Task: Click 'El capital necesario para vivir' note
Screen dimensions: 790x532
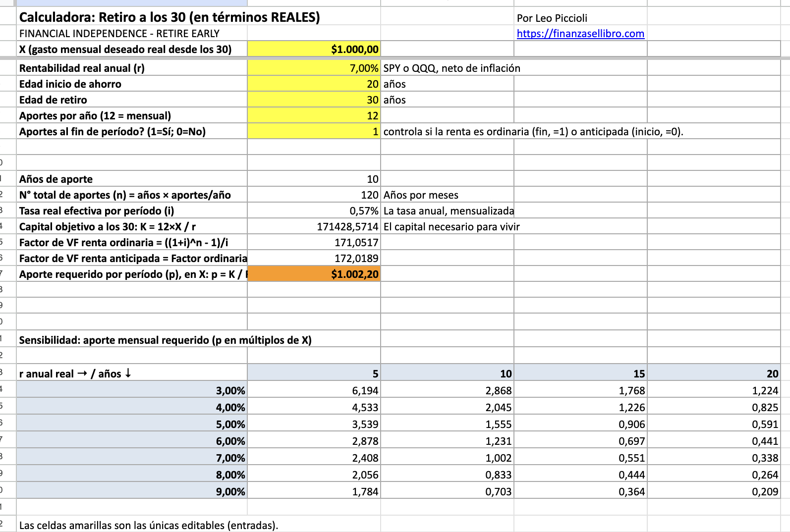Action: click(451, 226)
